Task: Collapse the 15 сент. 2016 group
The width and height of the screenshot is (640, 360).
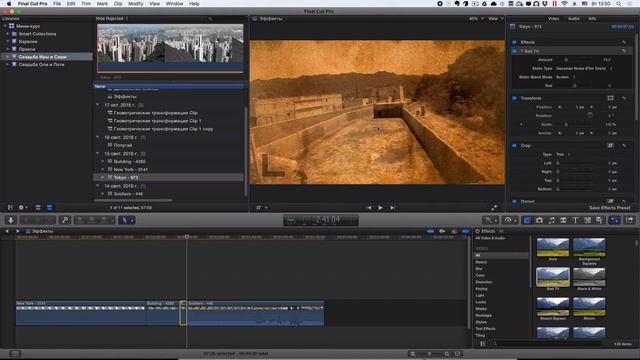Action: (98, 153)
